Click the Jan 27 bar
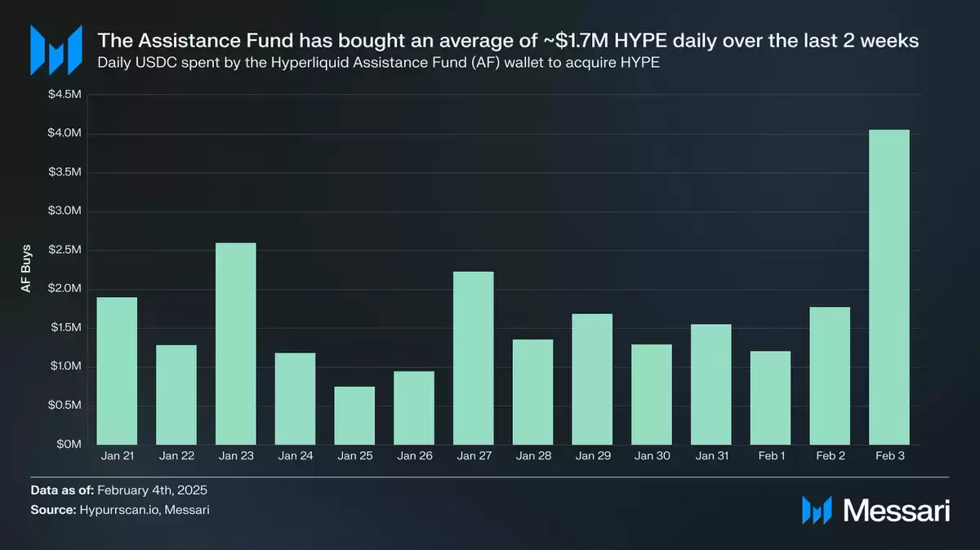The image size is (980, 550). (474, 358)
